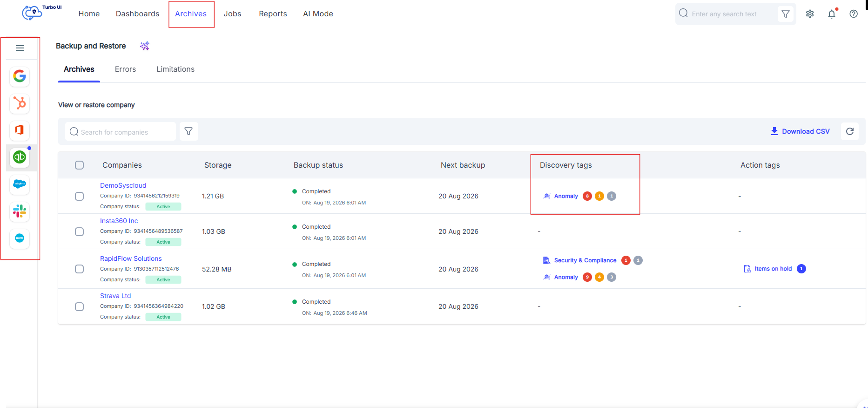The width and height of the screenshot is (868, 408).
Task: Open the Microsoft Office sidebar icon
Action: 20,130
